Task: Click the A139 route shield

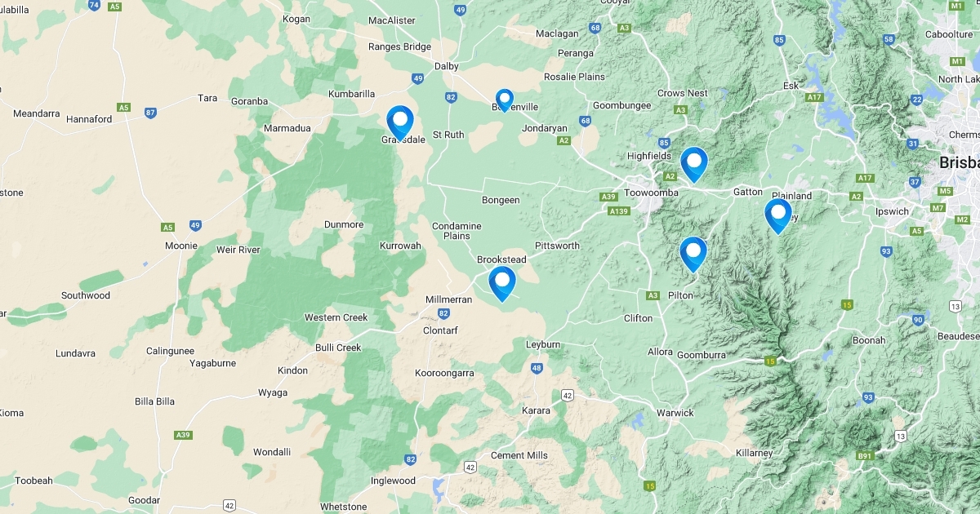Action: click(619, 210)
